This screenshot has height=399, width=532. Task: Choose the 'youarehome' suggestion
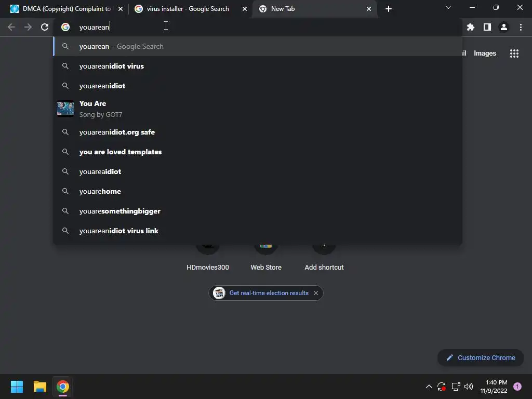pyautogui.click(x=258, y=191)
